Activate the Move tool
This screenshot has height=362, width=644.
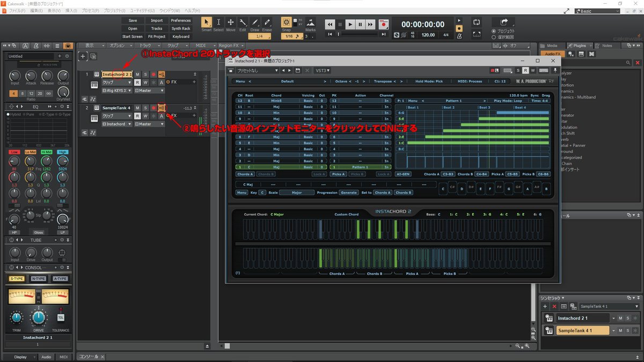click(x=231, y=23)
